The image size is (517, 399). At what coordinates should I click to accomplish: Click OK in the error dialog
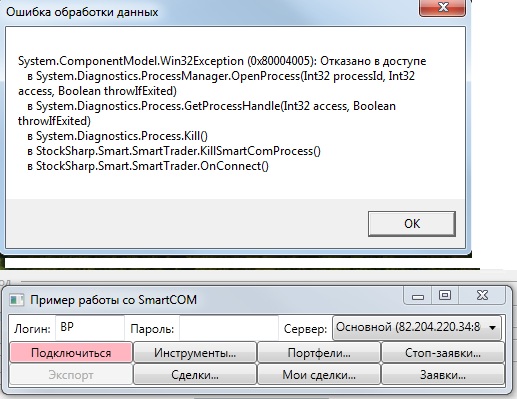coord(412,224)
